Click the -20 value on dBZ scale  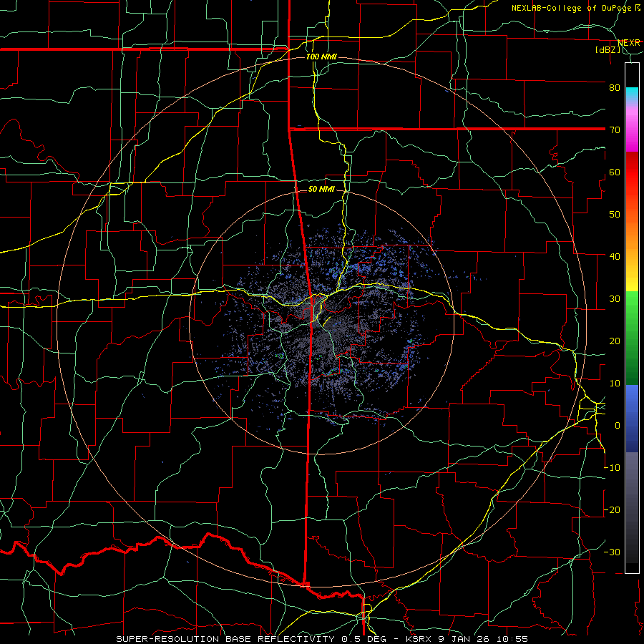coord(612,509)
